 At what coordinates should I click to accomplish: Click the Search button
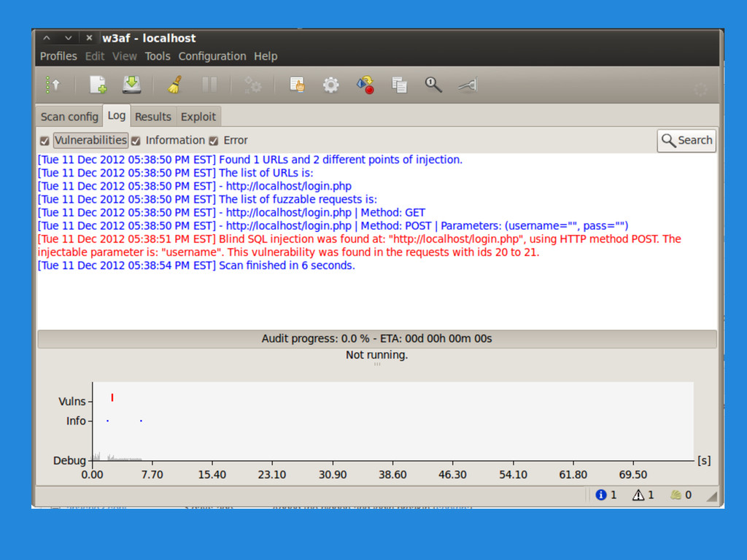(686, 141)
